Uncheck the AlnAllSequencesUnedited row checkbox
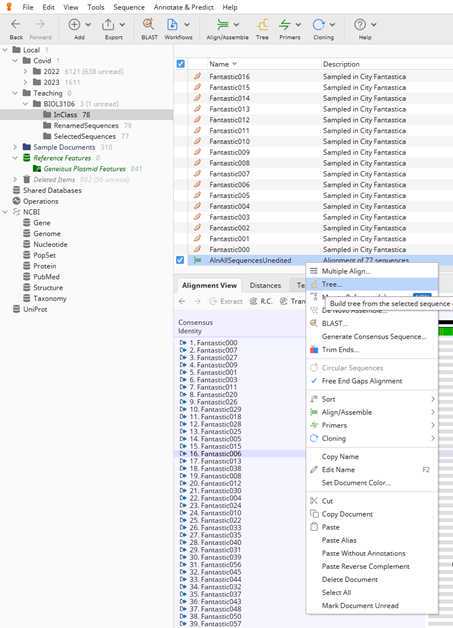The width and height of the screenshot is (453, 628). click(180, 260)
